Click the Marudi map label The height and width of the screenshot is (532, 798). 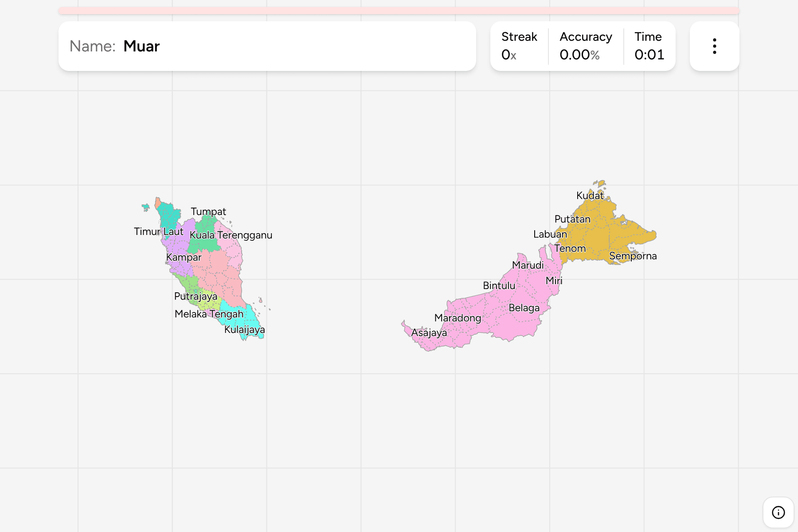click(528, 265)
